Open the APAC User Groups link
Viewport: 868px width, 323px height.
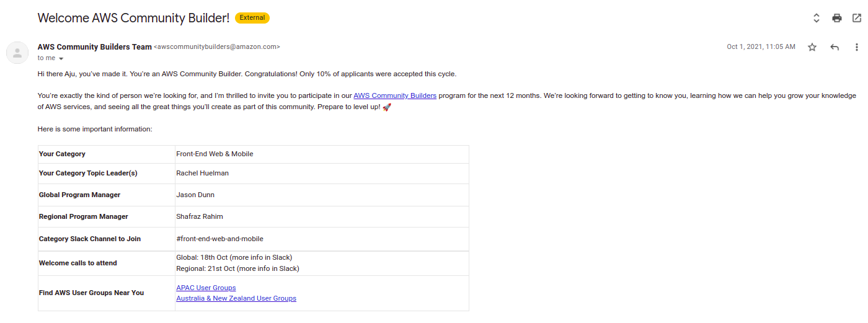(x=206, y=288)
